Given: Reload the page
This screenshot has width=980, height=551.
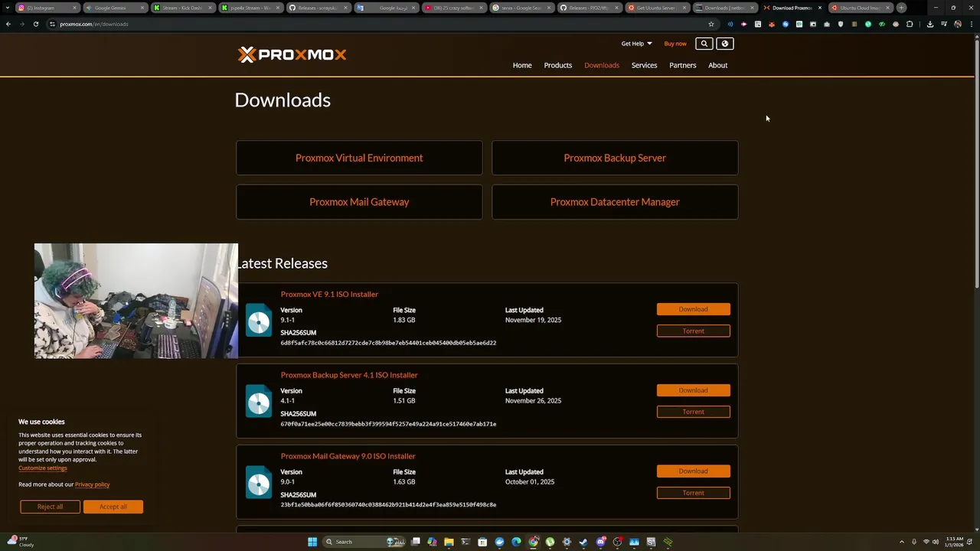Looking at the screenshot, I should pos(36,24).
